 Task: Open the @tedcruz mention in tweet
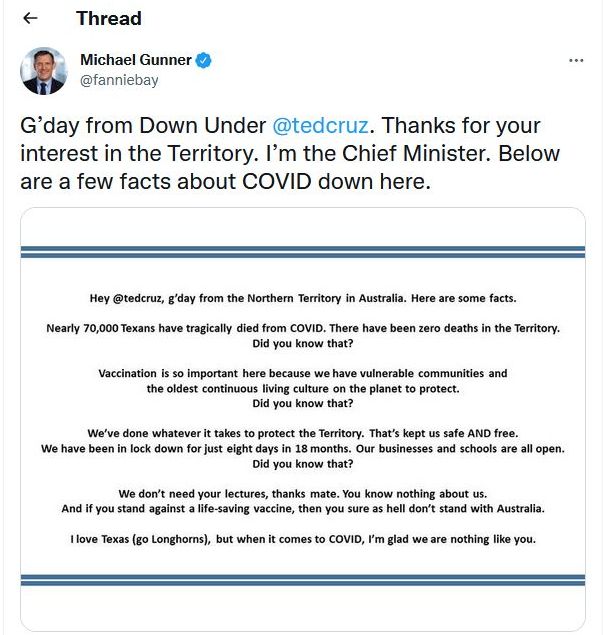pos(321,127)
